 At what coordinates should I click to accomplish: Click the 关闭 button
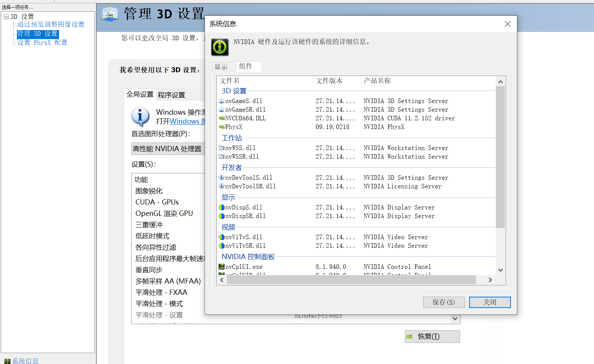click(490, 302)
